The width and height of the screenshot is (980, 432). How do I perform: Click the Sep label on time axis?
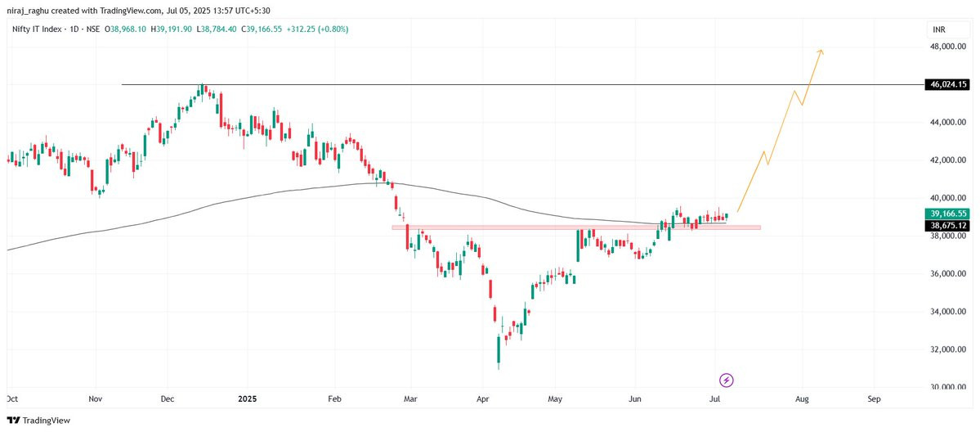pos(874,399)
